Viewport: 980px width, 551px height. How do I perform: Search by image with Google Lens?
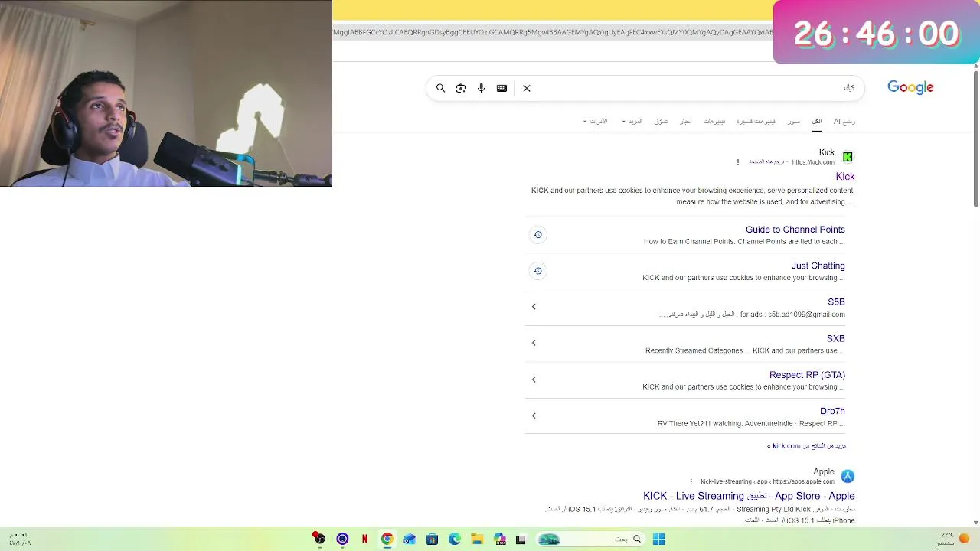click(460, 88)
